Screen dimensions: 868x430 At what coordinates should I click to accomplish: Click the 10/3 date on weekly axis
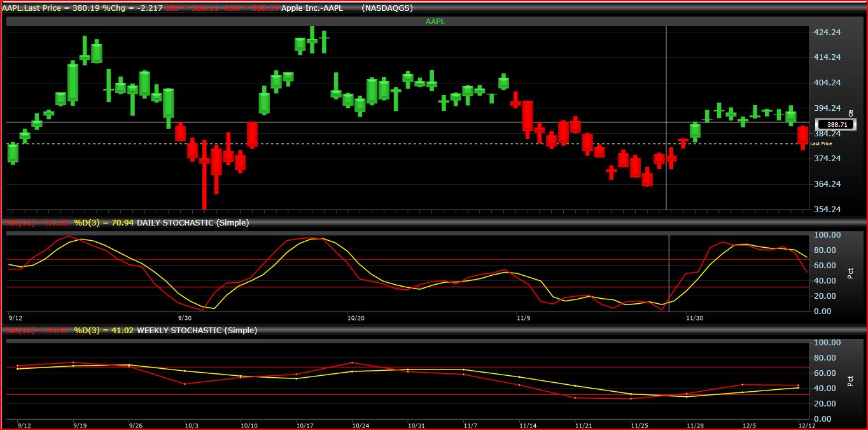192,426
